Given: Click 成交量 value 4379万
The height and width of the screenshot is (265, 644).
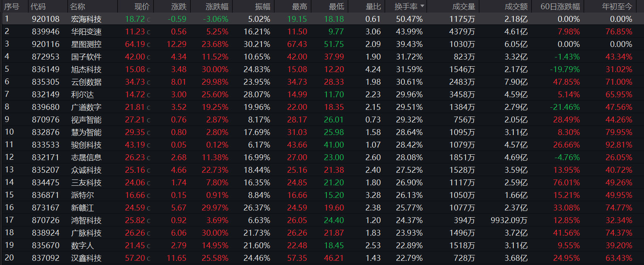Looking at the screenshot, I should 461,31.
